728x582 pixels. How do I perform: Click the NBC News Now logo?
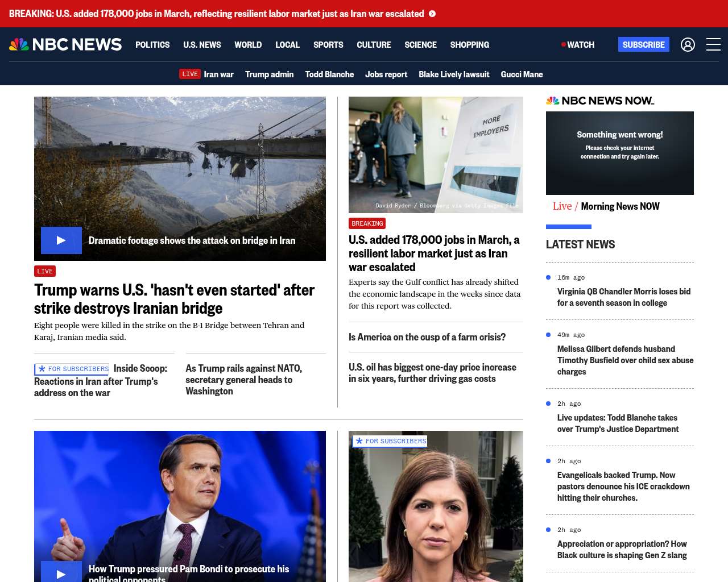click(600, 101)
